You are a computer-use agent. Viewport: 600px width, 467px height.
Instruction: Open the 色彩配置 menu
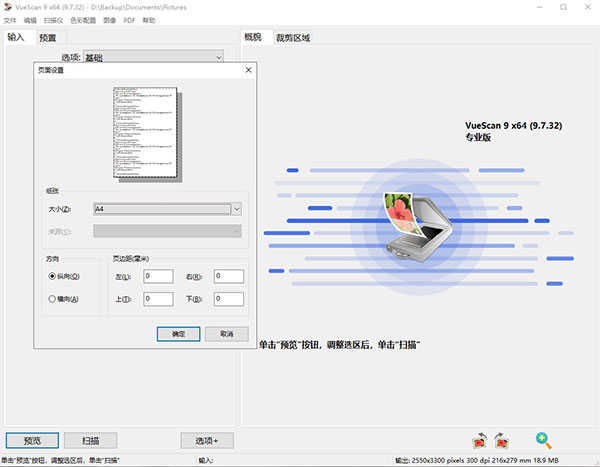click(x=83, y=20)
